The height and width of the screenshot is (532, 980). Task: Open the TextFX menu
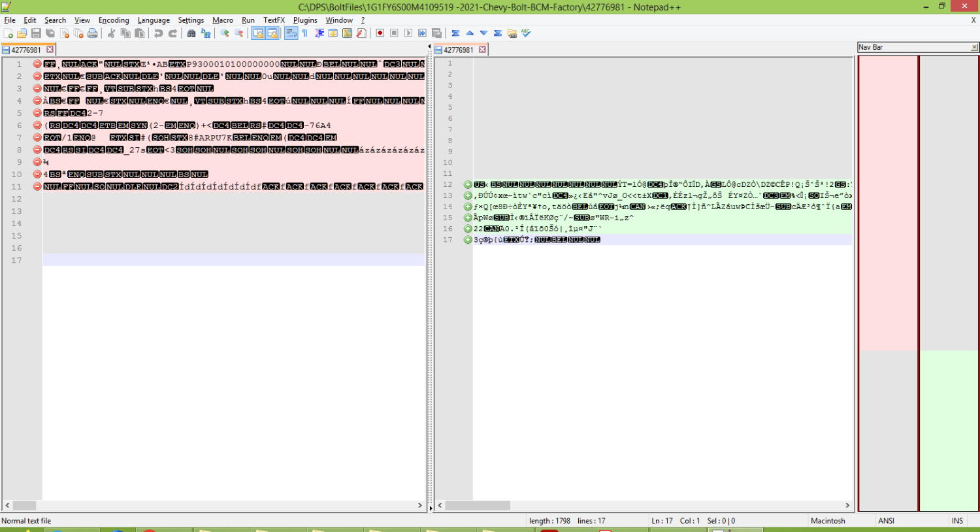274,20
